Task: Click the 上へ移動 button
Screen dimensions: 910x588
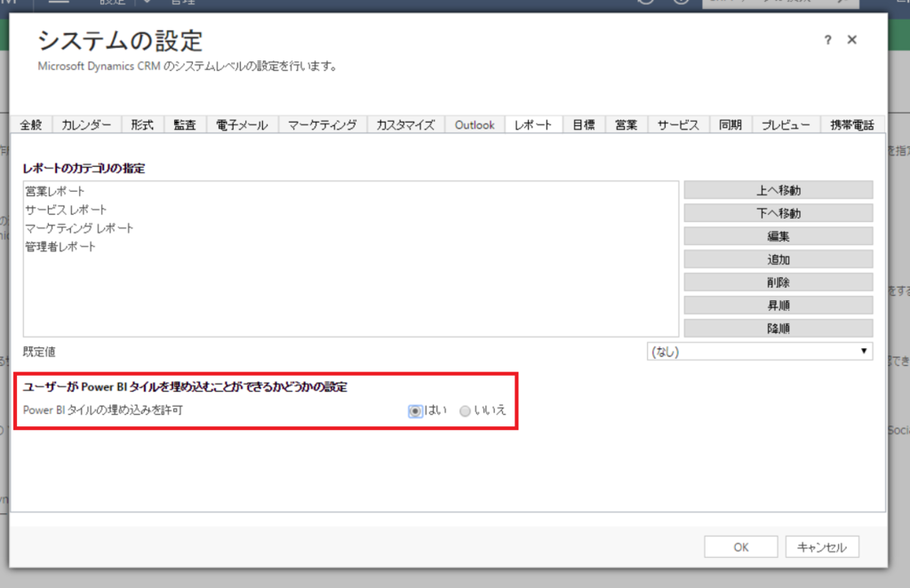Action: [778, 190]
